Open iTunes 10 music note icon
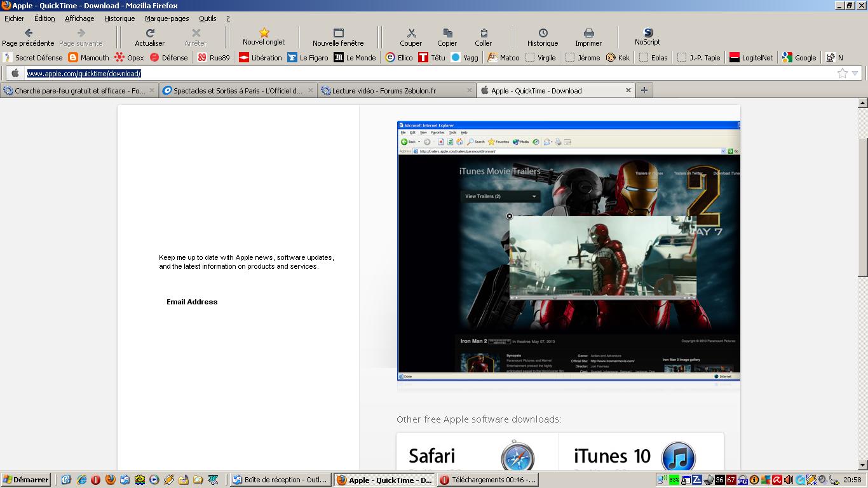Screen dimensions: 868x488 (x=678, y=456)
